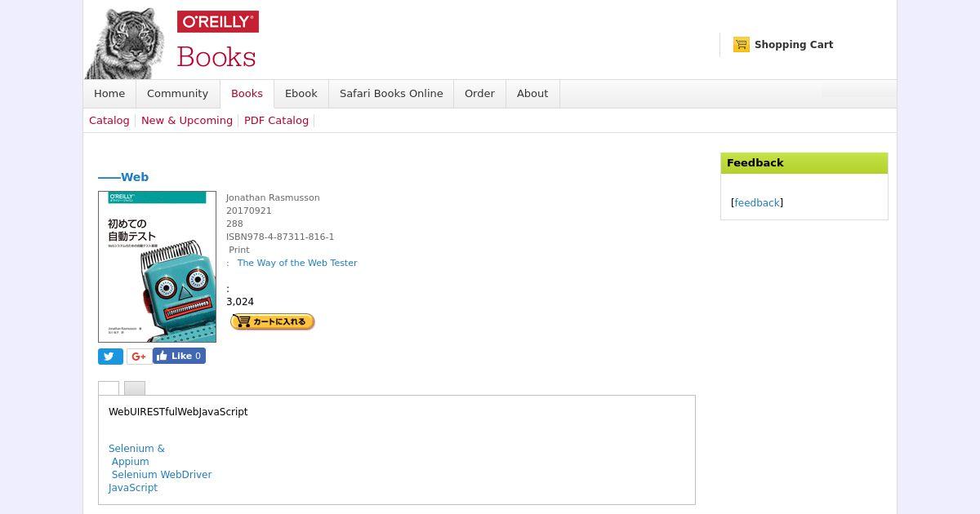Click the Feedback sidebar header
Viewport: 980px width, 514px height.
pos(804,163)
